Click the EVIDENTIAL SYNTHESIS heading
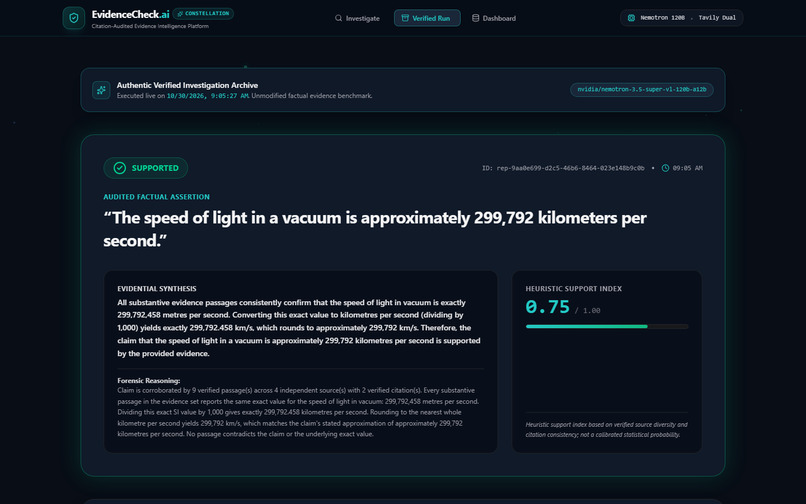 pos(157,289)
